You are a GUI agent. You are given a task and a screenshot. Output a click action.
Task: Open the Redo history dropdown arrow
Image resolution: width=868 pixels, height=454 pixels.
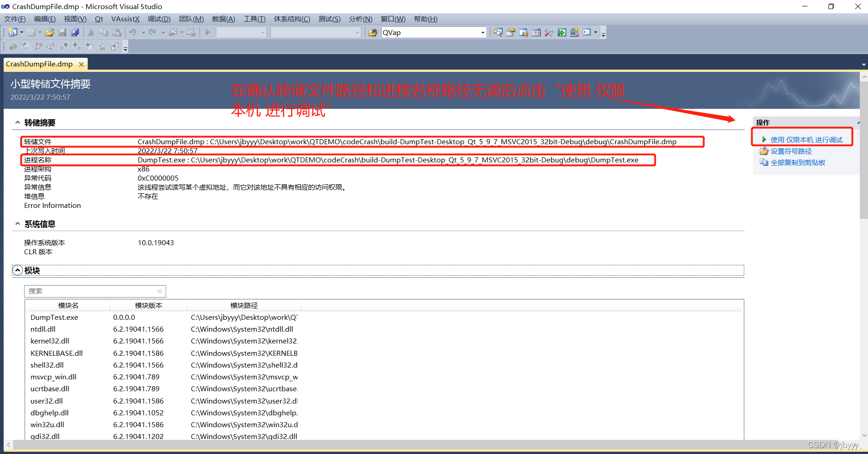tap(163, 32)
